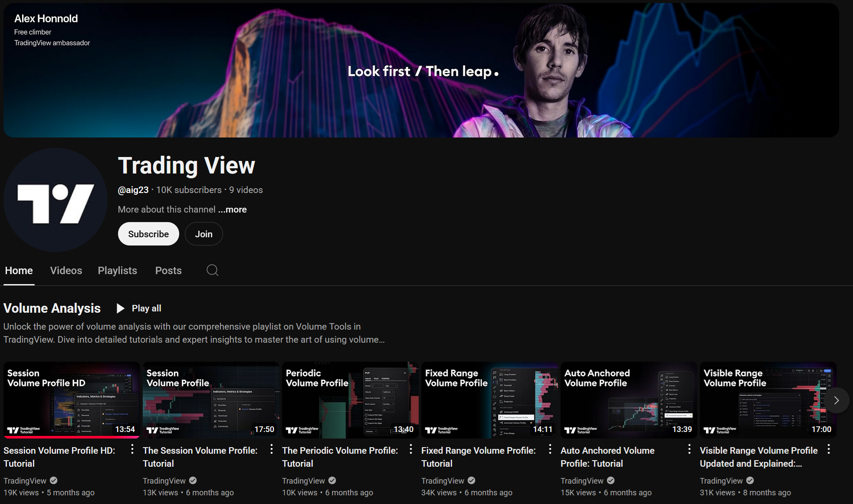Open options for The Session Volume Profile: Tutorial

pyautogui.click(x=272, y=449)
